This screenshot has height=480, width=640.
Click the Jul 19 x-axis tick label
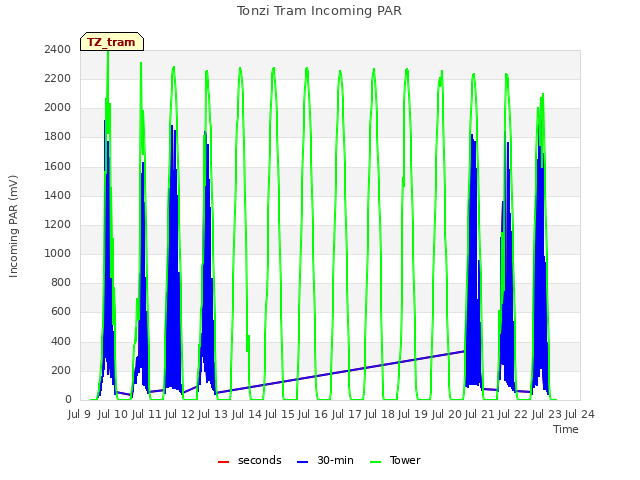[413, 415]
